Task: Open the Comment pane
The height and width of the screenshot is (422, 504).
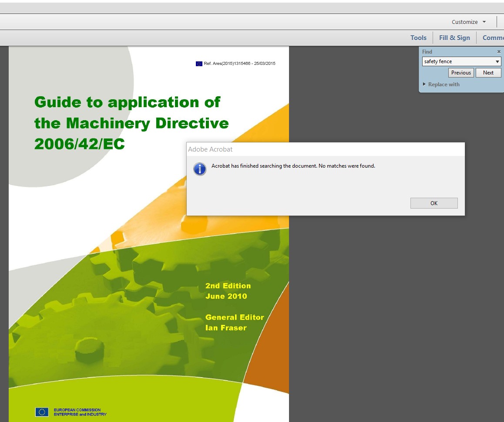Action: [493, 38]
